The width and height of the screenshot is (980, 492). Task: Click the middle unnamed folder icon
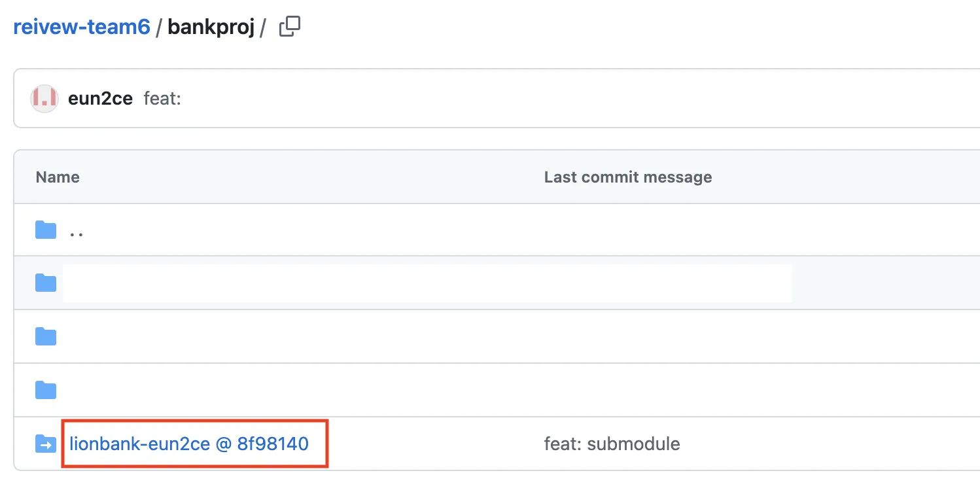[x=46, y=336]
